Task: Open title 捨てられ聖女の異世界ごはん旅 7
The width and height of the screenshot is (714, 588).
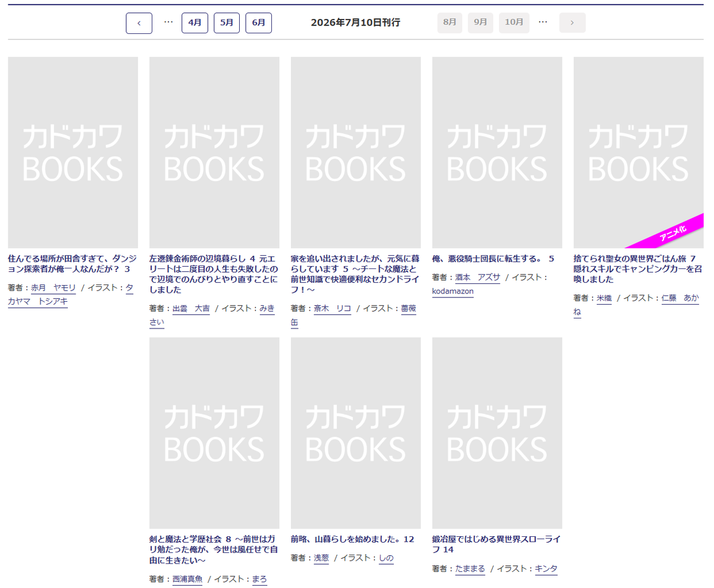Action: tap(638, 269)
